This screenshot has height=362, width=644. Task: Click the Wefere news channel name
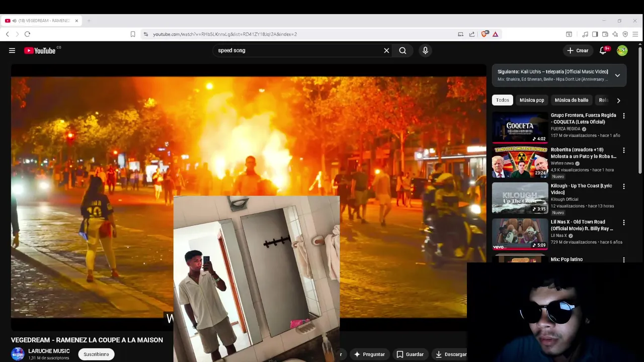click(x=562, y=163)
